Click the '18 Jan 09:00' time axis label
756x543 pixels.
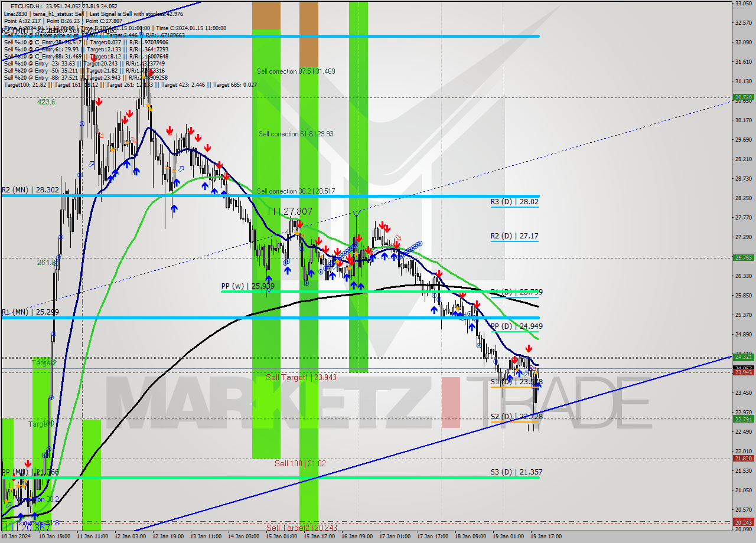471,537
